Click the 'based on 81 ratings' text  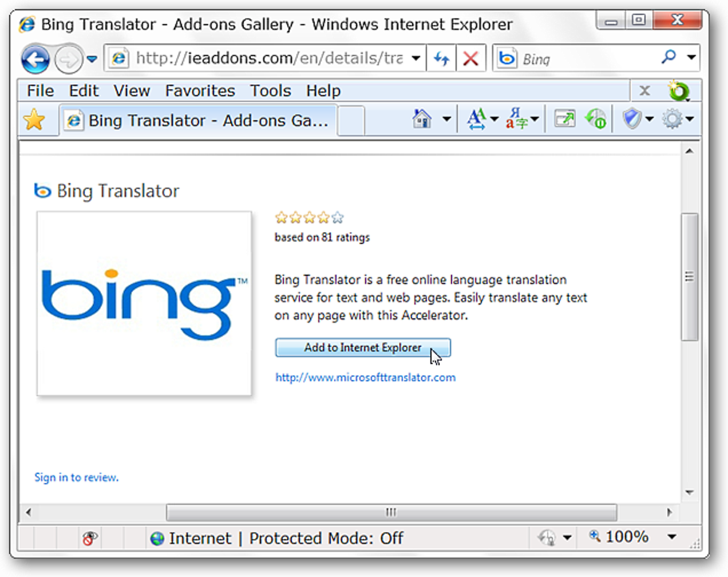[322, 237]
